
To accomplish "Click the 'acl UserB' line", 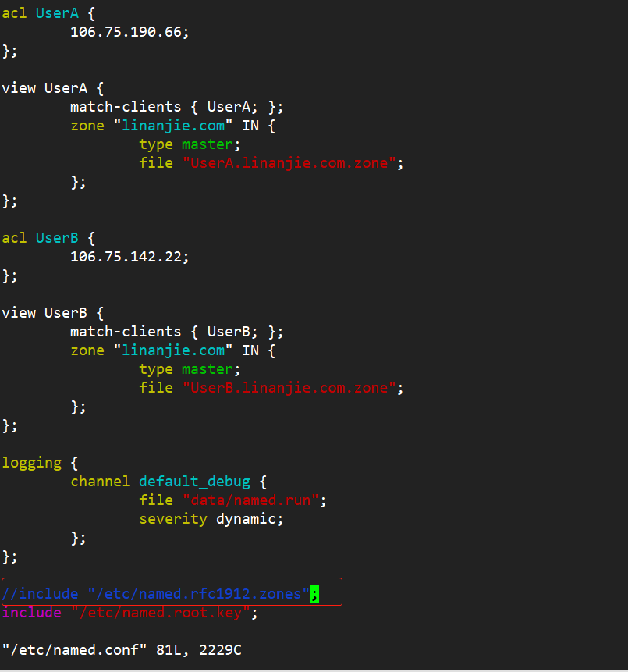I will [48, 238].
